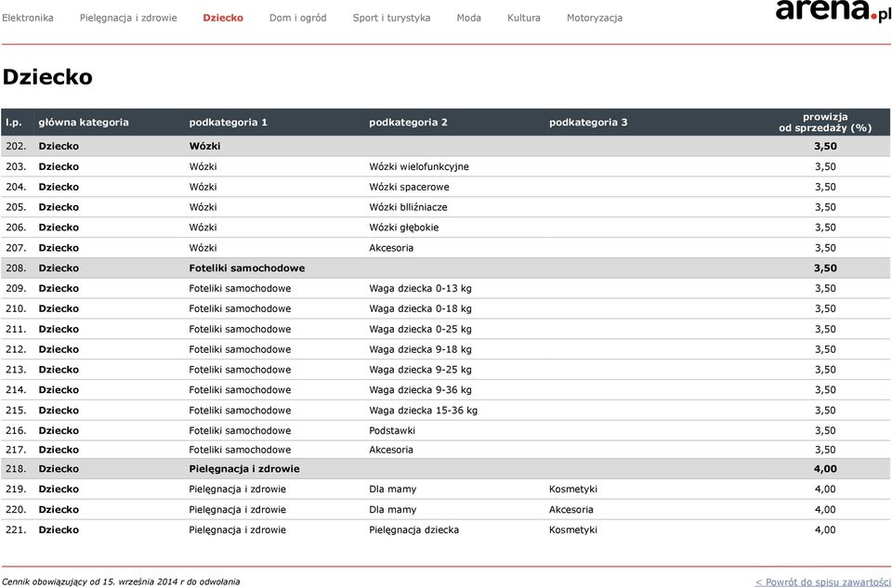Click Akcesoria in row 220
This screenshot has width=892, height=588.
(x=571, y=510)
